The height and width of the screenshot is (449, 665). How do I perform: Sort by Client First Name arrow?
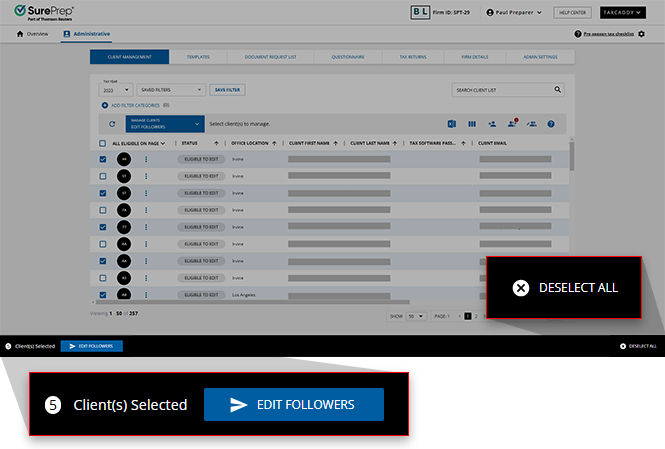(x=335, y=143)
